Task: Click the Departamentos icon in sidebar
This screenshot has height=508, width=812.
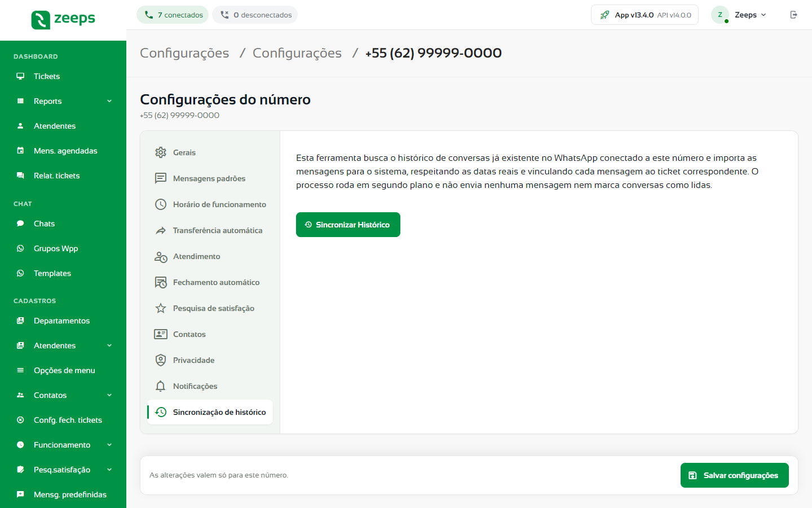Action: pyautogui.click(x=20, y=321)
